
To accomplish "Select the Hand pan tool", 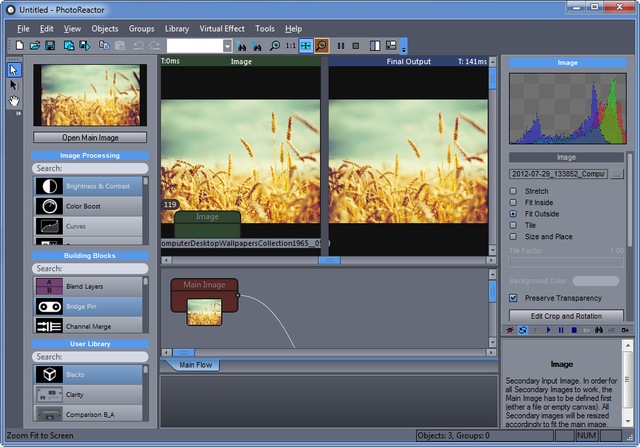I will click(13, 101).
